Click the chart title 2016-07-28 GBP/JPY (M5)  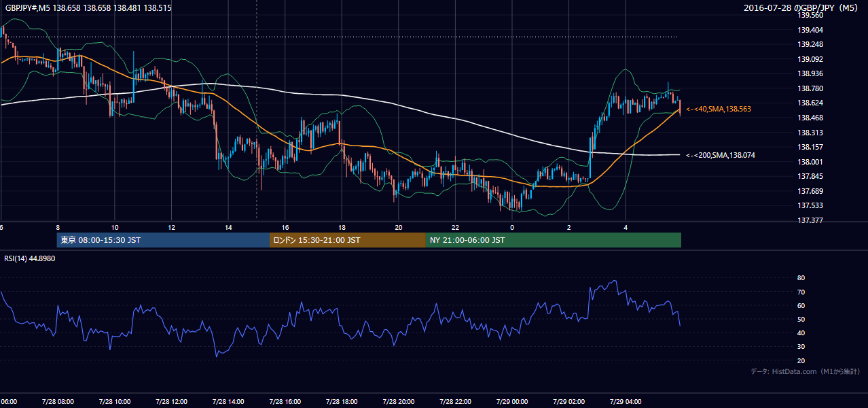coord(802,7)
